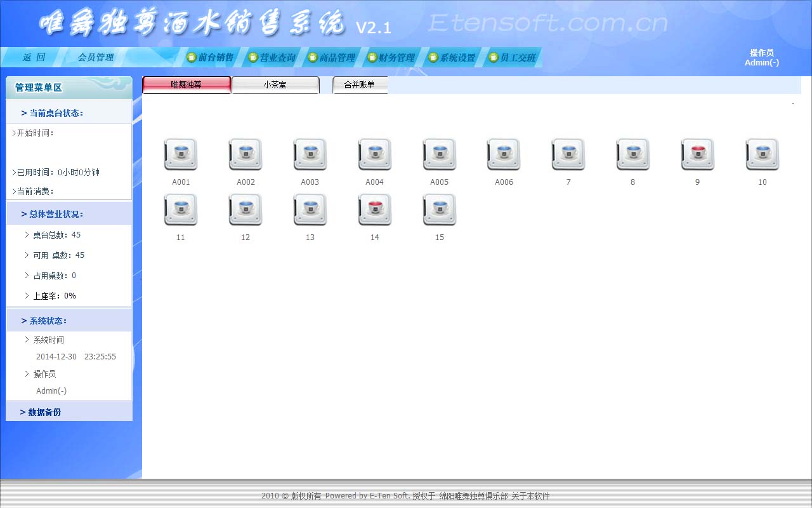Open 前台销售 menu

coord(210,58)
